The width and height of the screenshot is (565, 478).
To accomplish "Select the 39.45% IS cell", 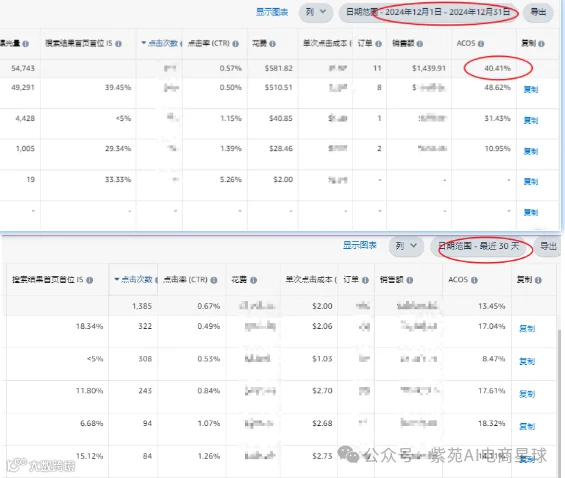I will [x=118, y=87].
